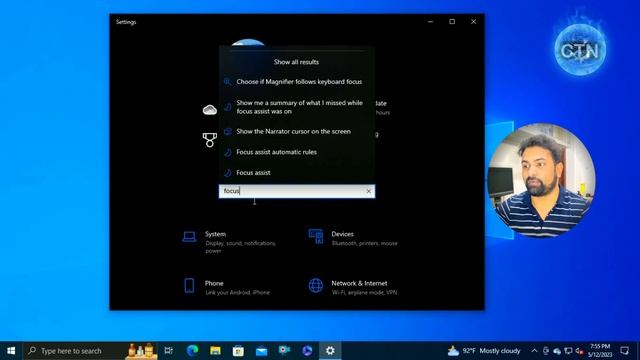Click the Rewards medal icon in Settings

210,140
